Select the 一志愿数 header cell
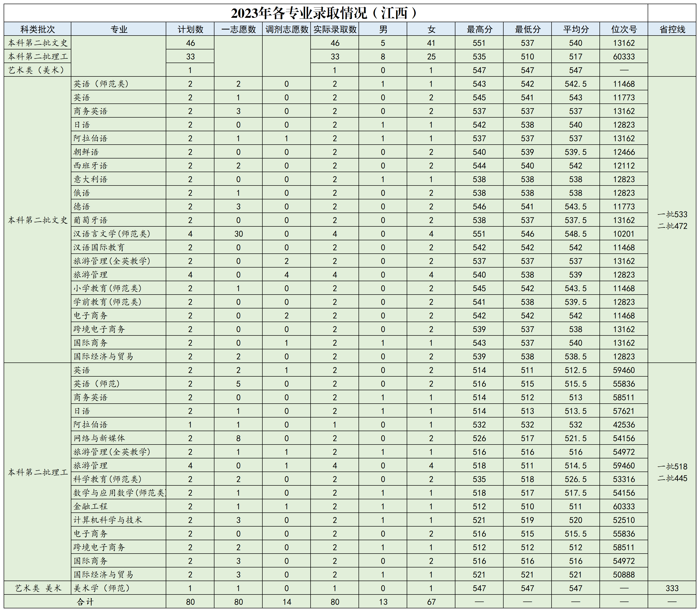The width and height of the screenshot is (700, 612). [238, 29]
